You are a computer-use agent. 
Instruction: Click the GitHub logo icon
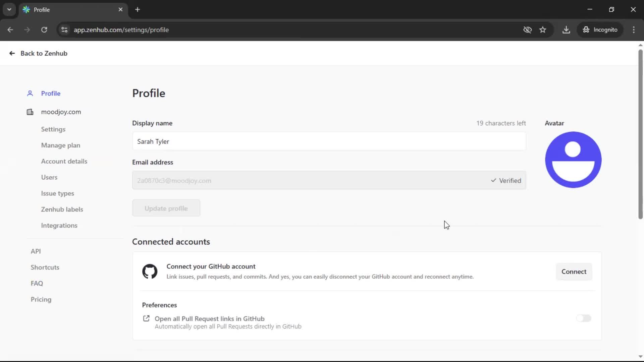tap(150, 271)
